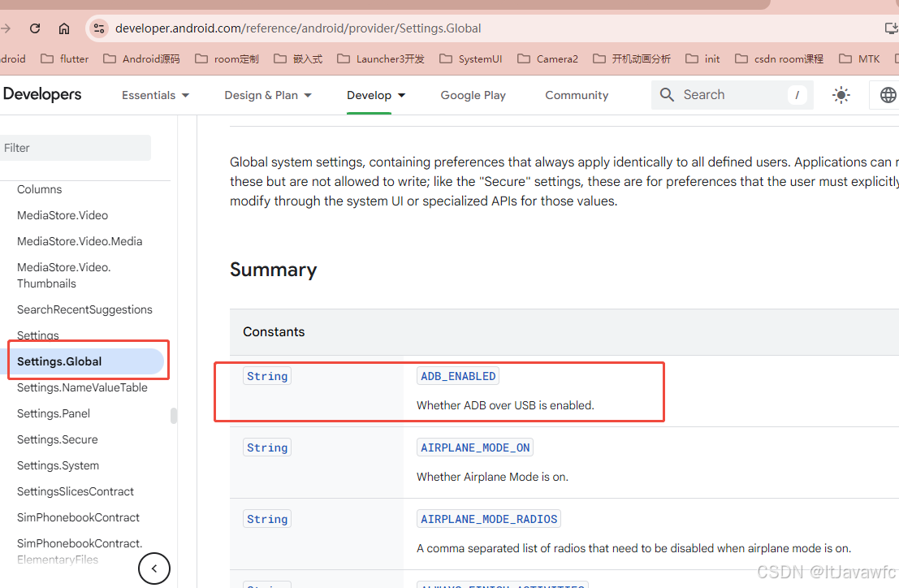Open the MTK bookmark folder
The image size is (899, 588).
point(859,59)
